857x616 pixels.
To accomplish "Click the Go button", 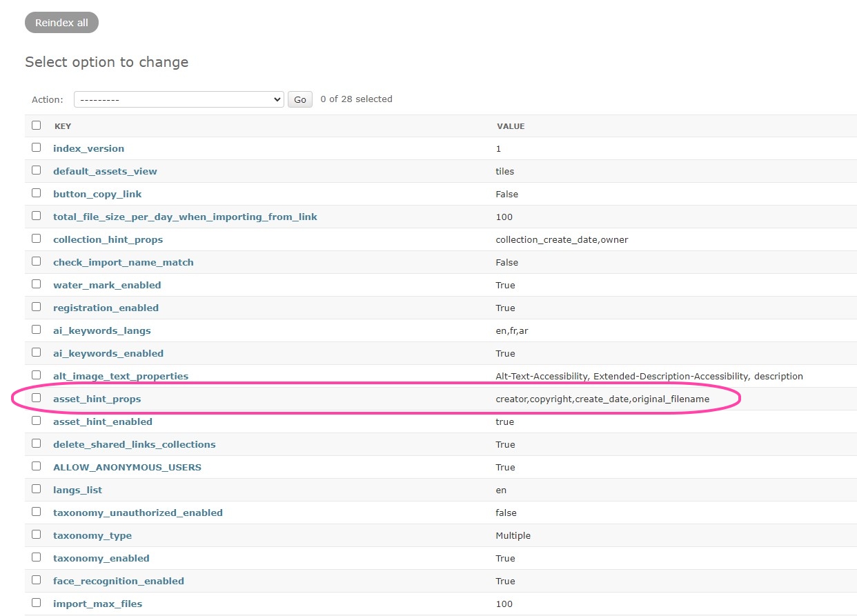I will pyautogui.click(x=300, y=99).
